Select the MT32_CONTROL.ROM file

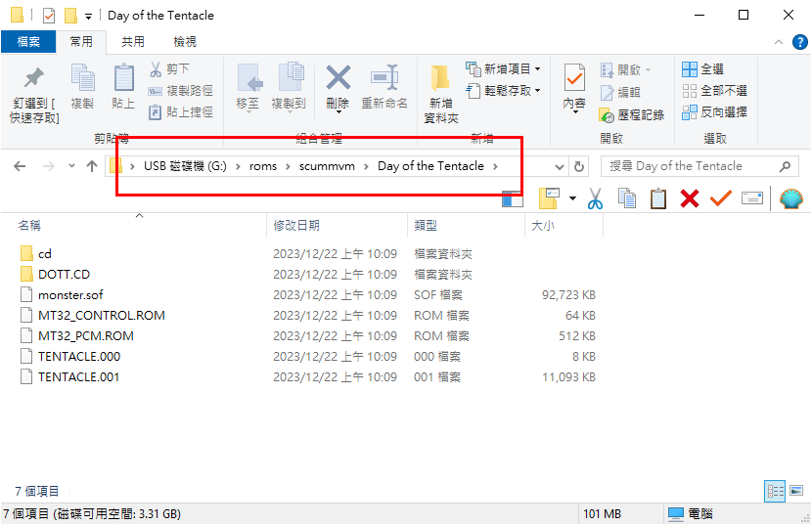click(93, 316)
